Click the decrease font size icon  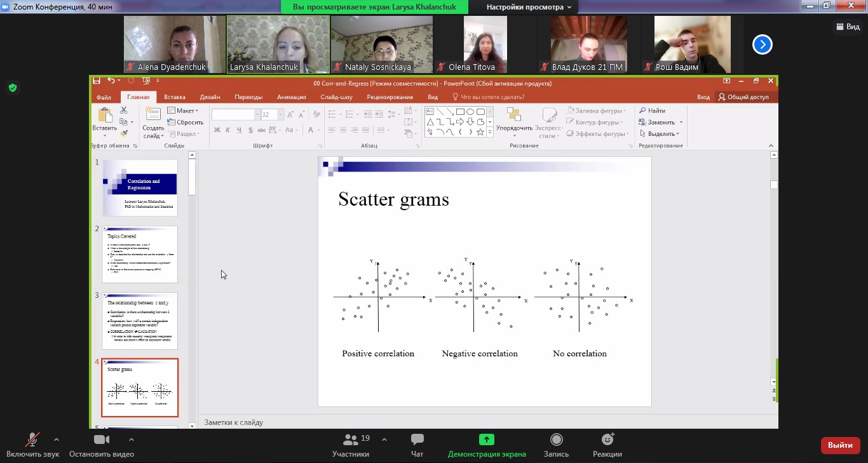pyautogui.click(x=301, y=115)
